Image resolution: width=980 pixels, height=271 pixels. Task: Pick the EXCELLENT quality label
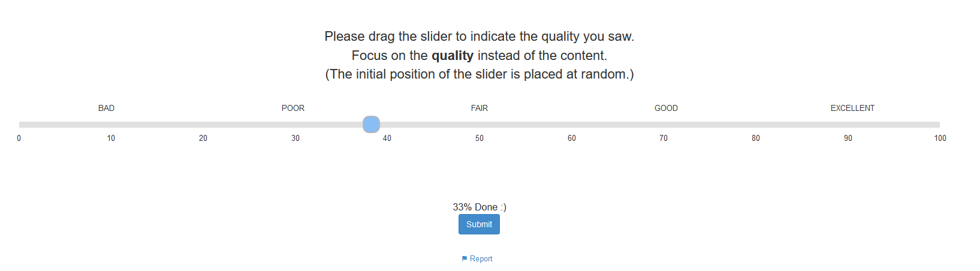(x=852, y=109)
